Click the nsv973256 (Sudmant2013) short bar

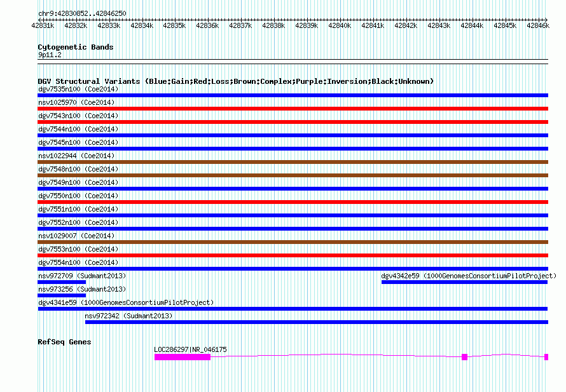coord(62,295)
